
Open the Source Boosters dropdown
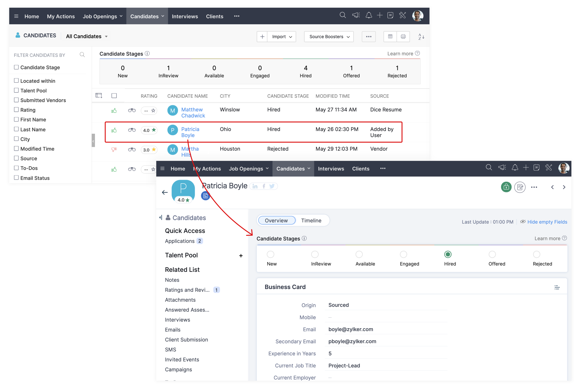coord(329,37)
